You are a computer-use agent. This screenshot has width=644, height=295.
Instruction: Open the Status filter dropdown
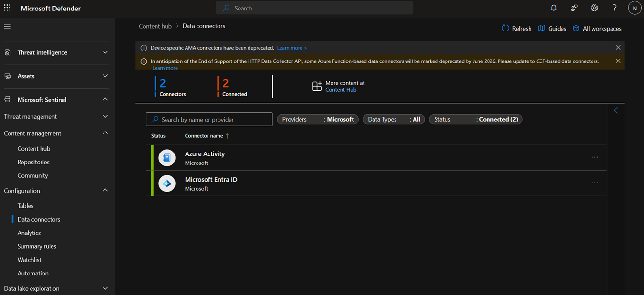[x=476, y=119]
